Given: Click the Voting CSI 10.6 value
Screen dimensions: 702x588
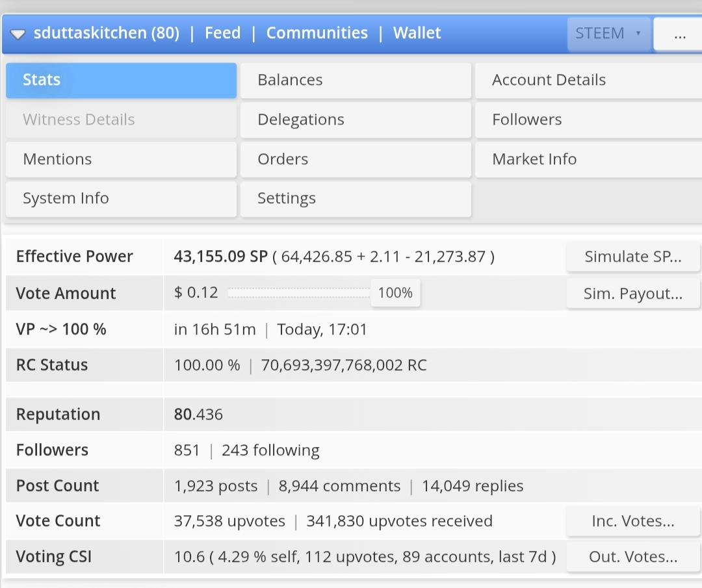Looking at the screenshot, I should click(x=189, y=557).
